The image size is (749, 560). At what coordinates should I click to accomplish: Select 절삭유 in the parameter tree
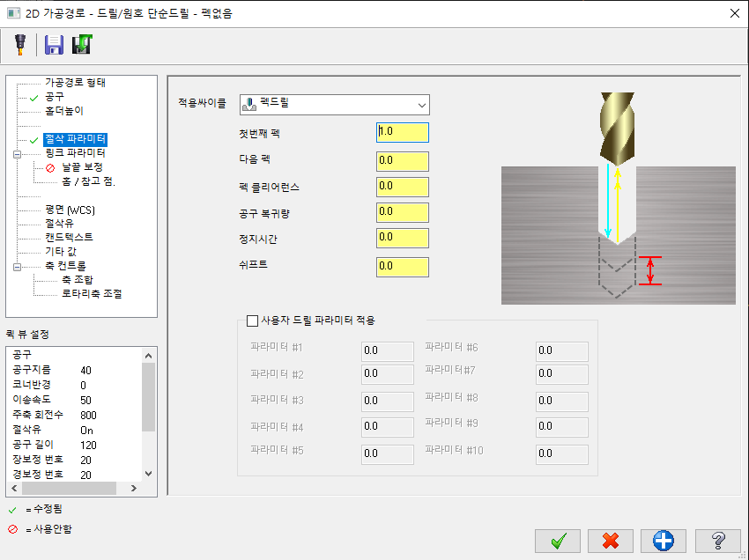point(57,223)
